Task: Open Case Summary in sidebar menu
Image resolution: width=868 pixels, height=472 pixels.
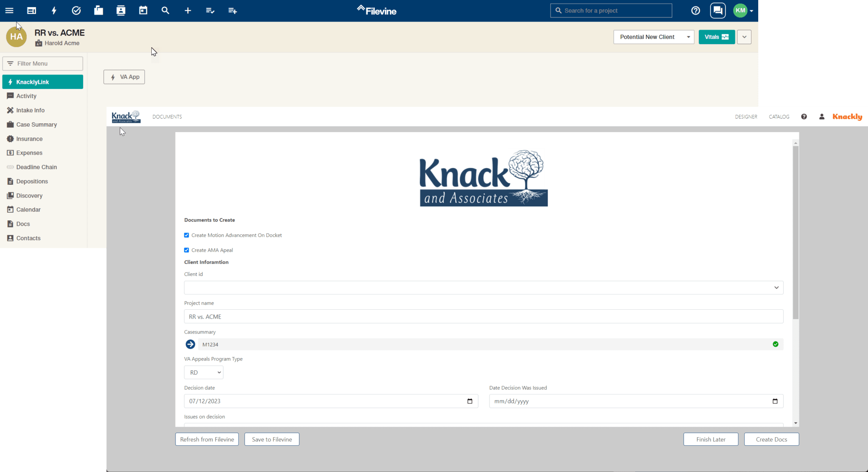Action: pos(36,125)
